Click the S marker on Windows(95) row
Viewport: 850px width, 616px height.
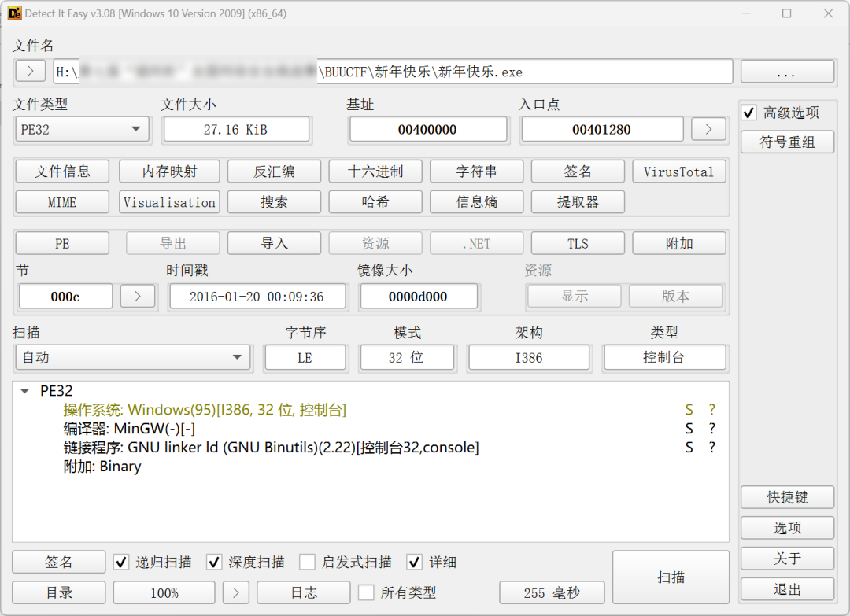pyautogui.click(x=689, y=410)
